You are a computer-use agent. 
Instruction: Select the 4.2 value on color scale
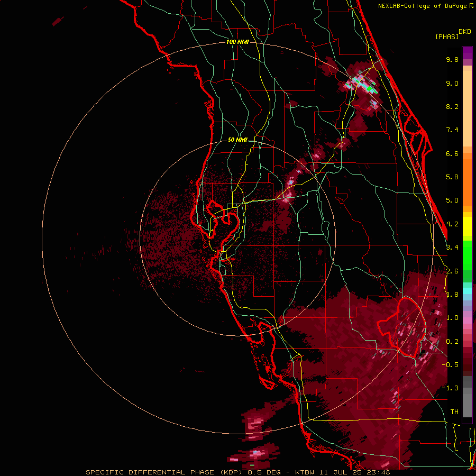pos(452,224)
